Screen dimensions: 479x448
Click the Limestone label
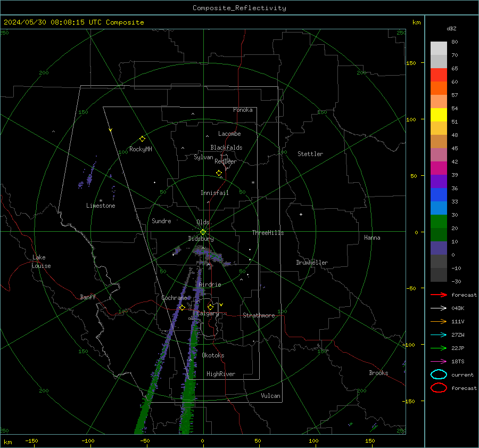(x=101, y=206)
